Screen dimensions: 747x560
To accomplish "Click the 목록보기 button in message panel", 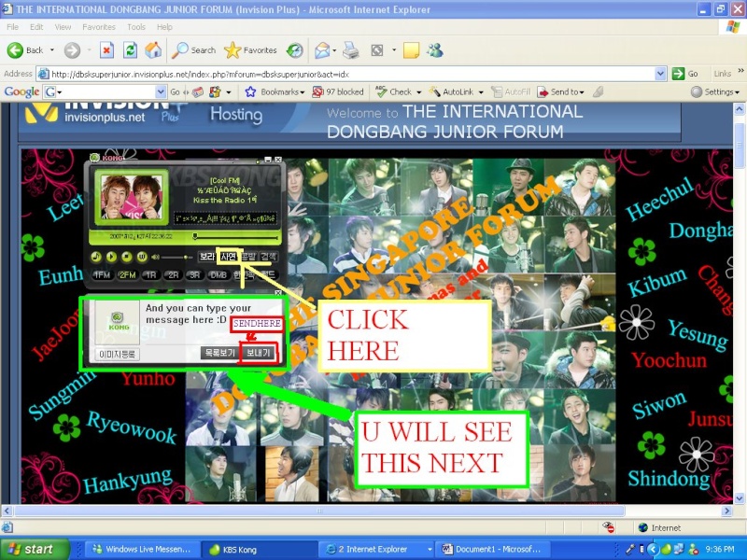I will pyautogui.click(x=219, y=354).
